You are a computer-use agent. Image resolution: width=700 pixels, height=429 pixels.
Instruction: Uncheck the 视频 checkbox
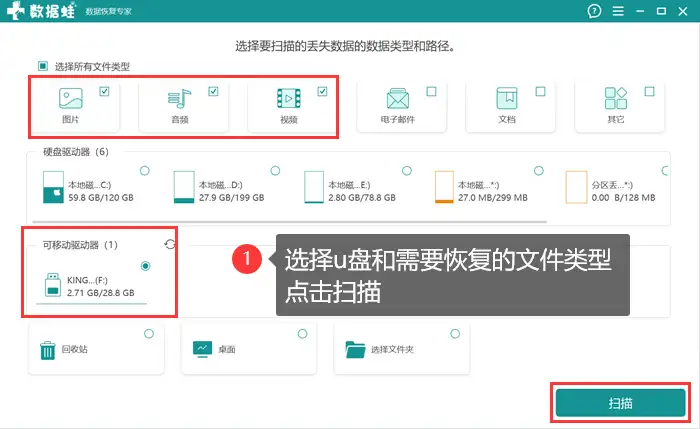tap(322, 92)
